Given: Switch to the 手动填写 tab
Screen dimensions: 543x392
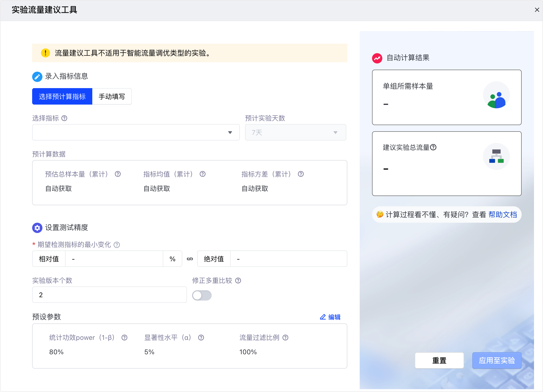Looking at the screenshot, I should click(112, 96).
